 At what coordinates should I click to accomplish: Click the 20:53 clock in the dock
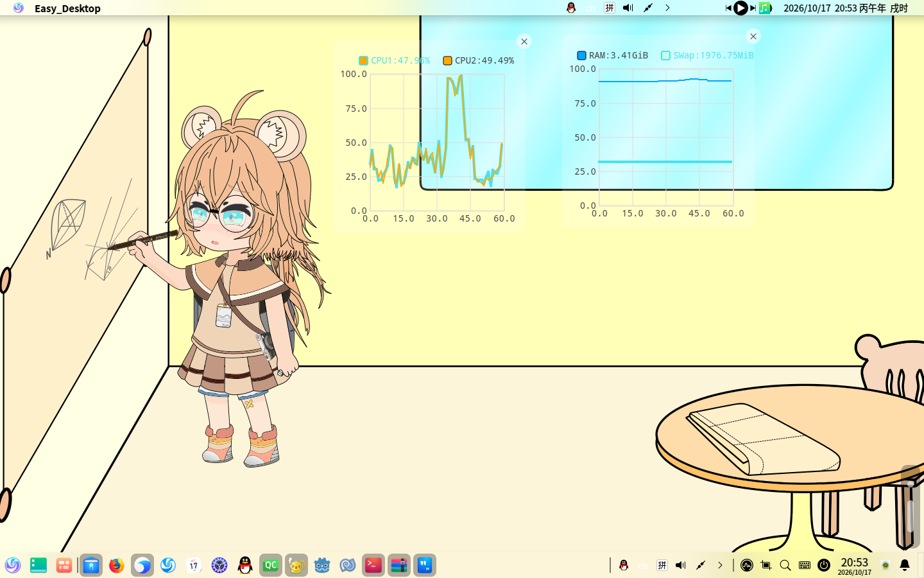coord(855,565)
